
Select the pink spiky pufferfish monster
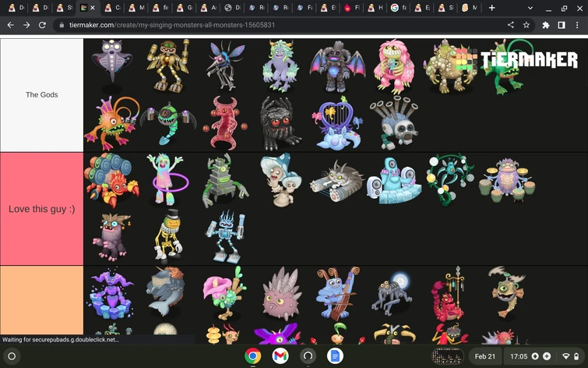280,294
